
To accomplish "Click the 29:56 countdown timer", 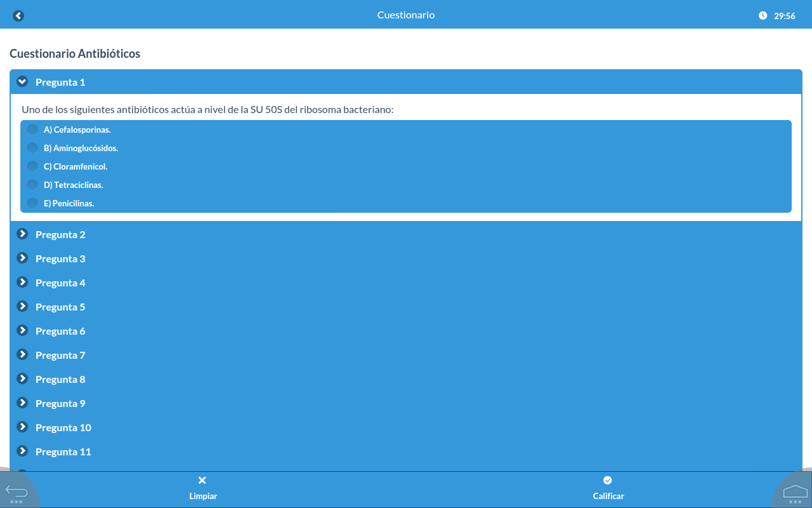I will click(x=785, y=16).
